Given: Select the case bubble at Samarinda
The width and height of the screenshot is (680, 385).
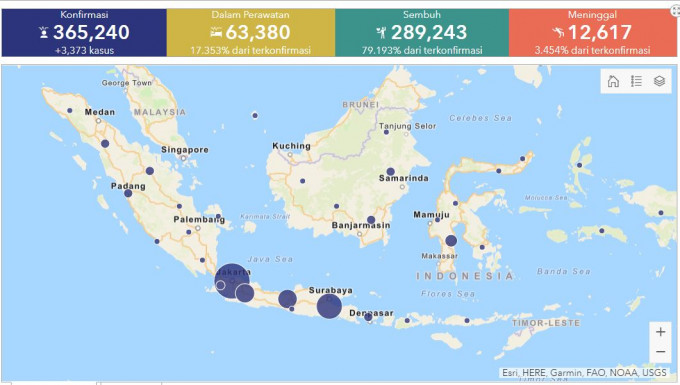Looking at the screenshot, I should [x=390, y=172].
